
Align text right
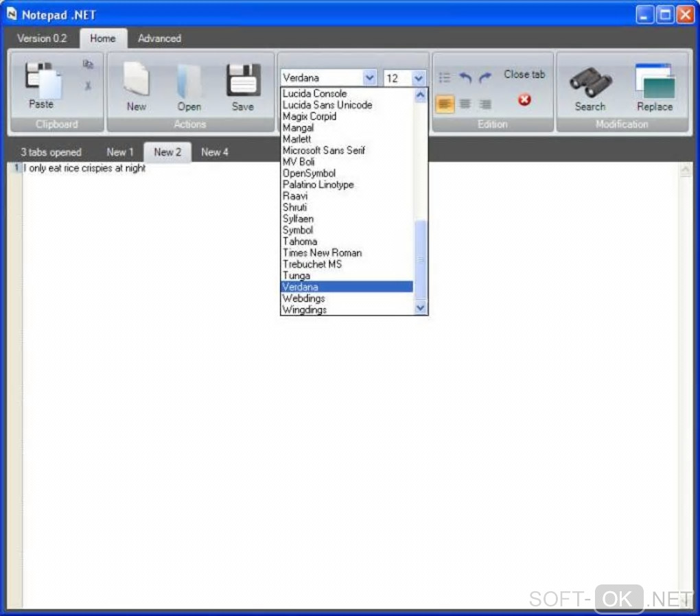(x=485, y=104)
